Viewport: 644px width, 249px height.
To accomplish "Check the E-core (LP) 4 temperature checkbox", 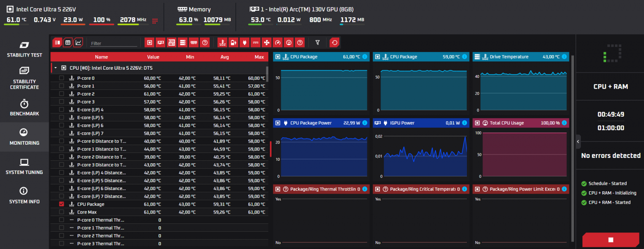I will pyautogui.click(x=62, y=110).
